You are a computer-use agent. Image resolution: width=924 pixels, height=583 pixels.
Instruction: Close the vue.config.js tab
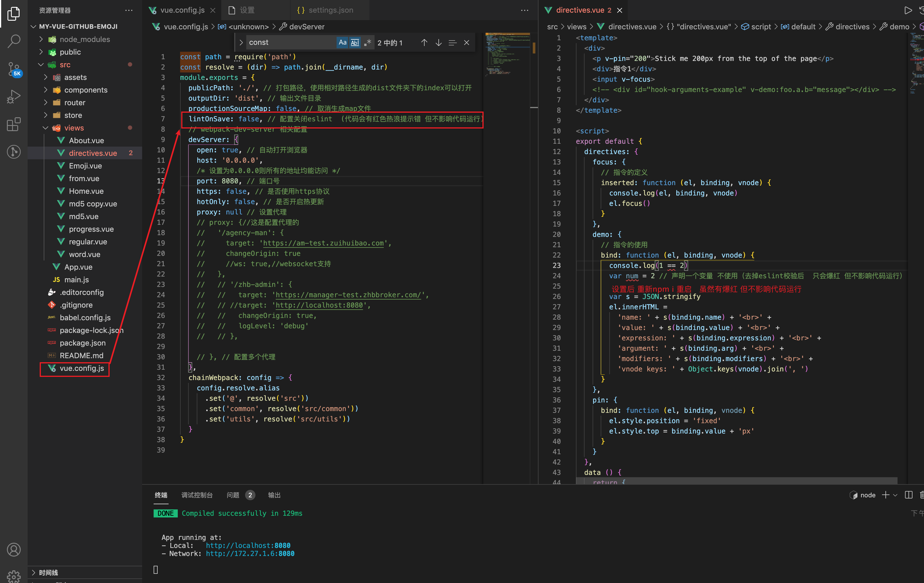tap(213, 10)
